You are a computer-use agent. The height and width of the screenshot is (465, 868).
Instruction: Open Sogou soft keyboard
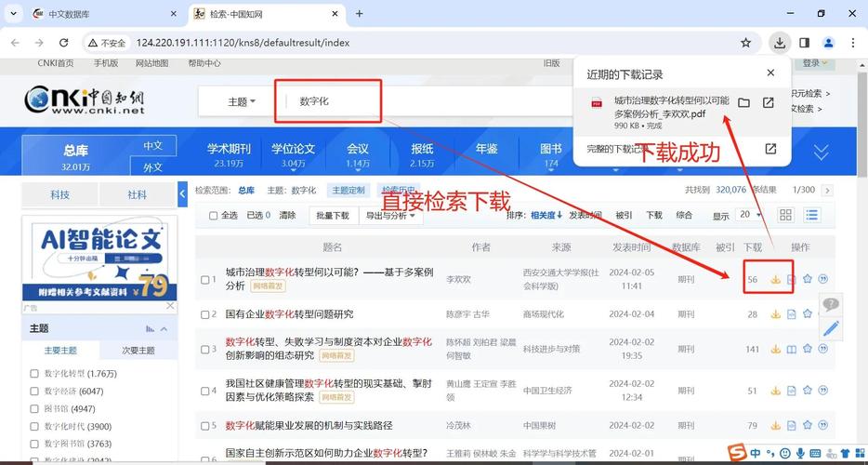point(815,453)
